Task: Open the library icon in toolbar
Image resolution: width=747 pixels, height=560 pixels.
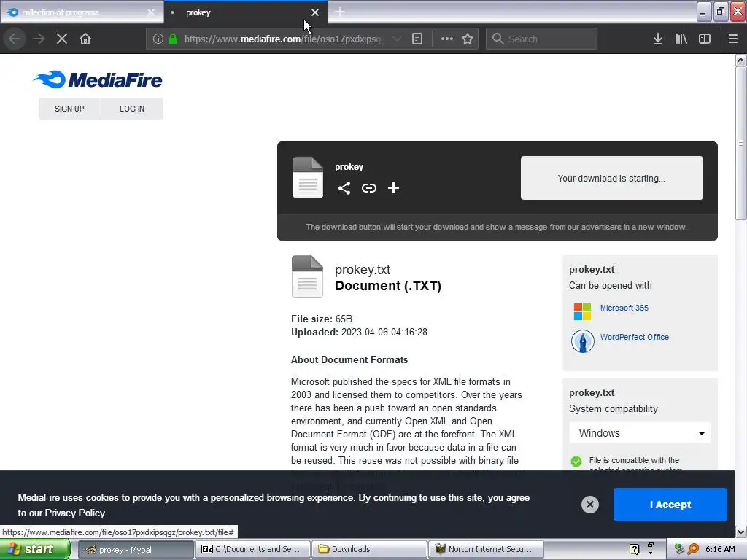Action: pos(681,39)
